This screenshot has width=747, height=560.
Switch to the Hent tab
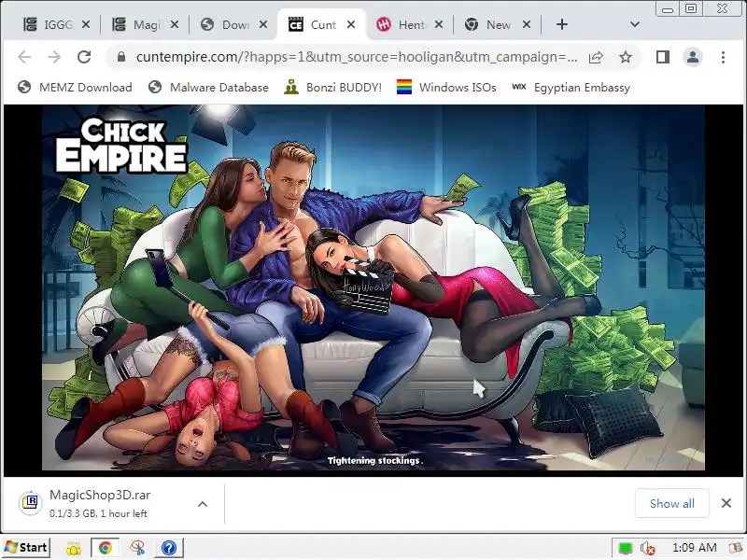[x=402, y=24]
